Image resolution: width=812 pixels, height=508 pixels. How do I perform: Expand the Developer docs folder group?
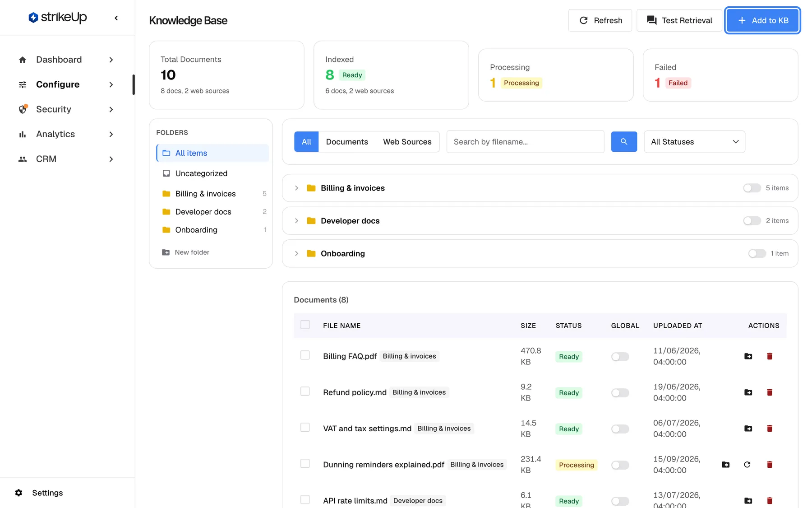(x=296, y=221)
